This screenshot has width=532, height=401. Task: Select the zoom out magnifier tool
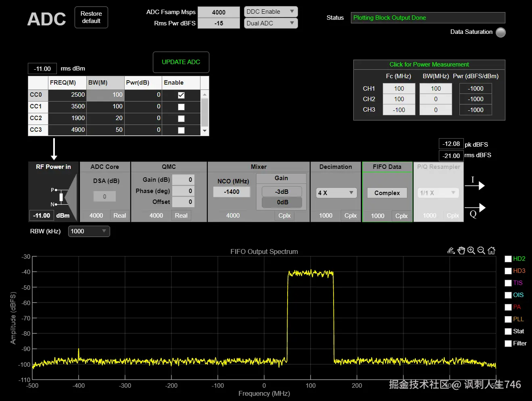[x=481, y=251]
